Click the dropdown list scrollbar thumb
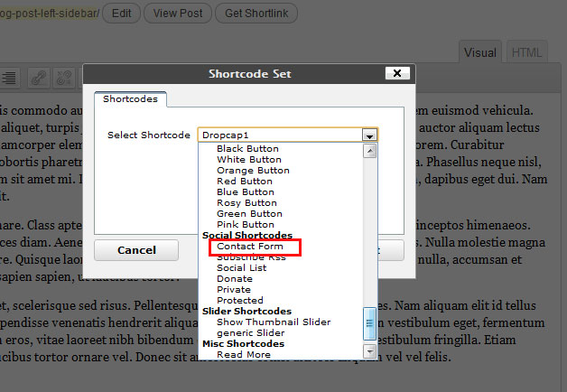 coord(369,323)
